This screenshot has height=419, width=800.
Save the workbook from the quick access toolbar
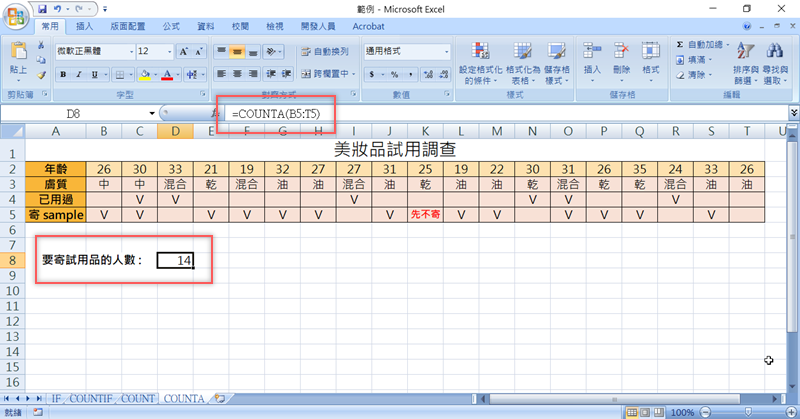42,9
